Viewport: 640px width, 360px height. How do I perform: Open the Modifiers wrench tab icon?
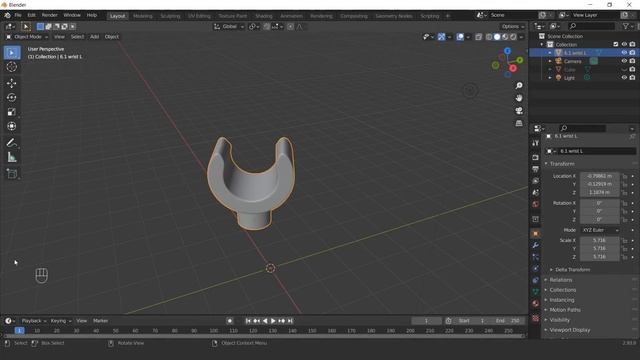tap(536, 245)
